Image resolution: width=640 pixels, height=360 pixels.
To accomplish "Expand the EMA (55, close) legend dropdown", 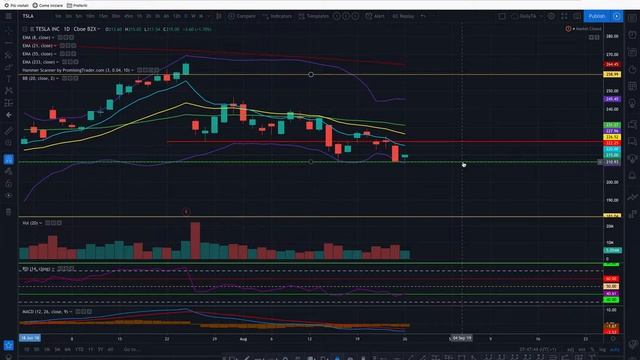I will pos(56,54).
